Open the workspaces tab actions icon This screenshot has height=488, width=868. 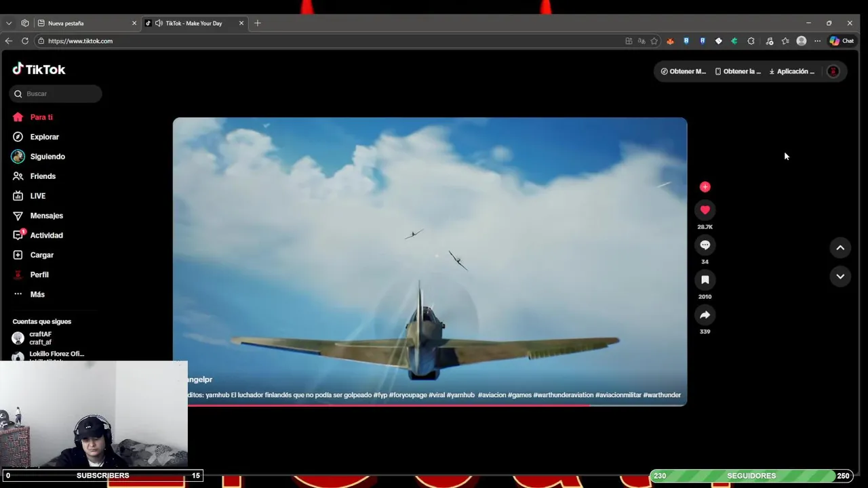click(25, 23)
